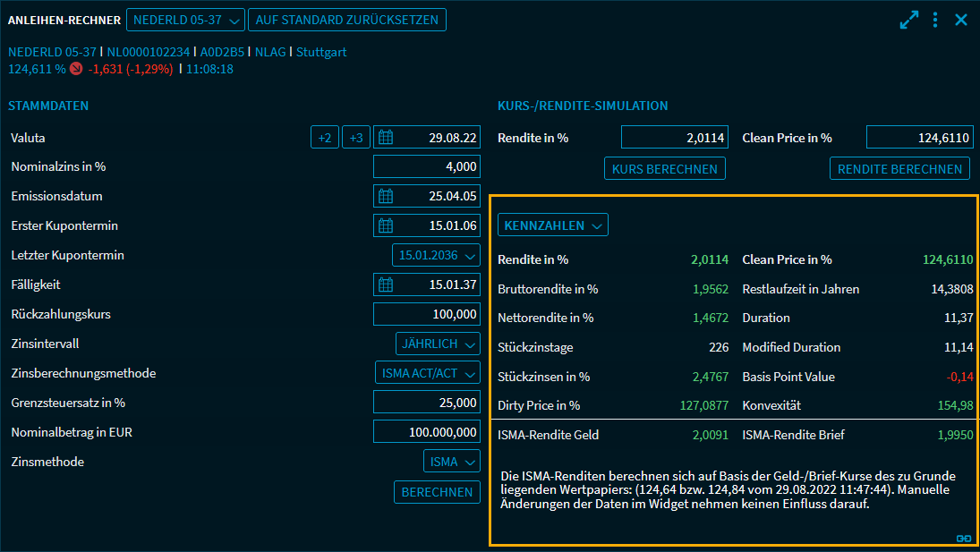Screen dimensions: 980x552
Task: Close the Anleihen-Rechner widget
Action: [961, 20]
